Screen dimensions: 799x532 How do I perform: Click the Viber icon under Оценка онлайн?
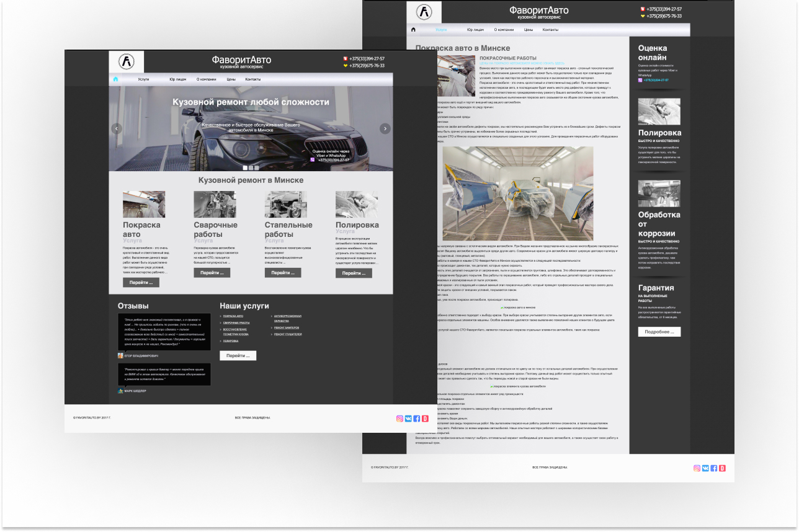click(640, 80)
